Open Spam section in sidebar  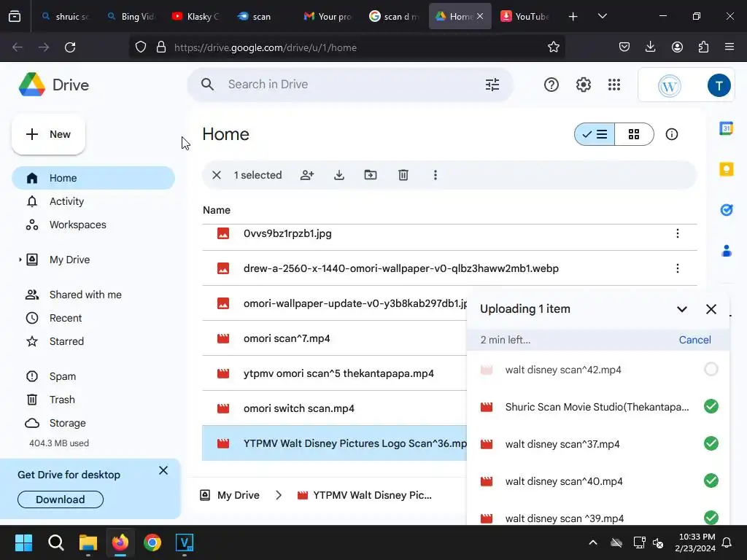[x=93, y=376]
